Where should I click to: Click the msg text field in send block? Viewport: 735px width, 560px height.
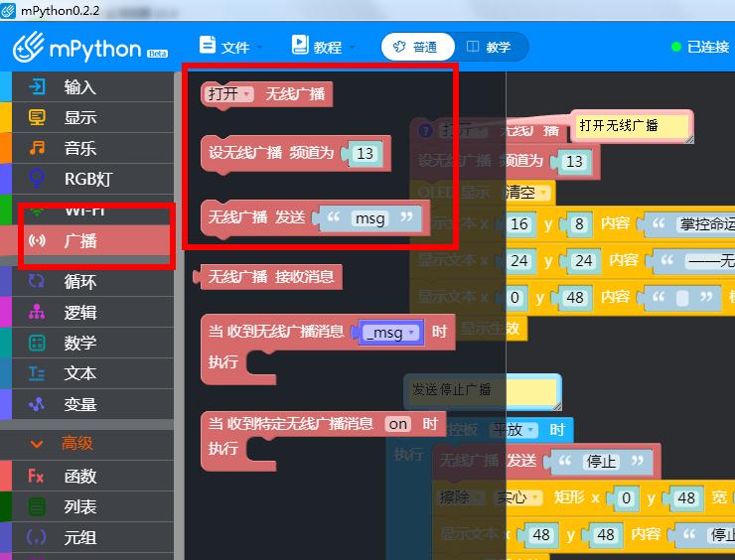click(369, 218)
